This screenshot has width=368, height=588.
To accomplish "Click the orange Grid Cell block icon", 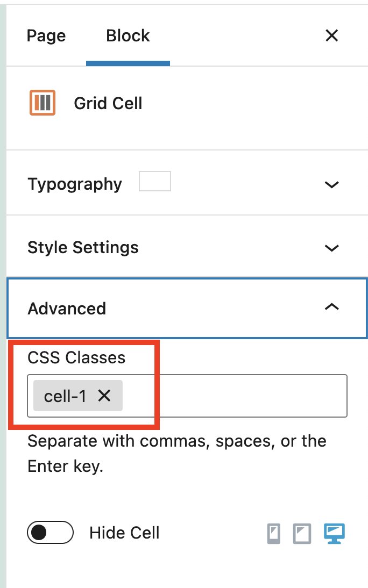I will point(43,102).
